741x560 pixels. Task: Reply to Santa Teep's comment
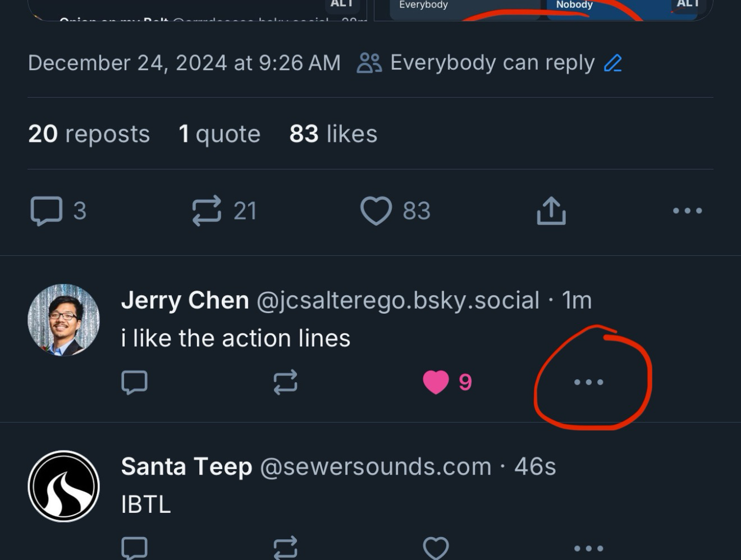(x=134, y=548)
